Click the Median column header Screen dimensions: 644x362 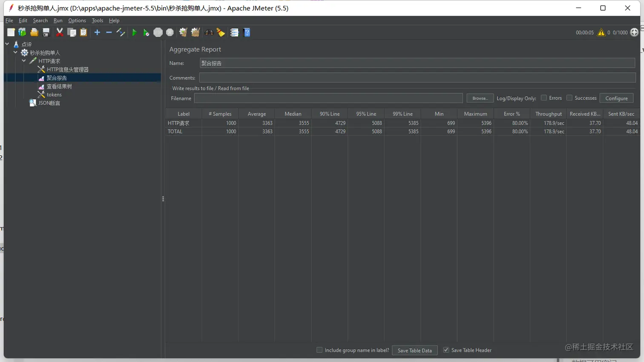click(293, 114)
